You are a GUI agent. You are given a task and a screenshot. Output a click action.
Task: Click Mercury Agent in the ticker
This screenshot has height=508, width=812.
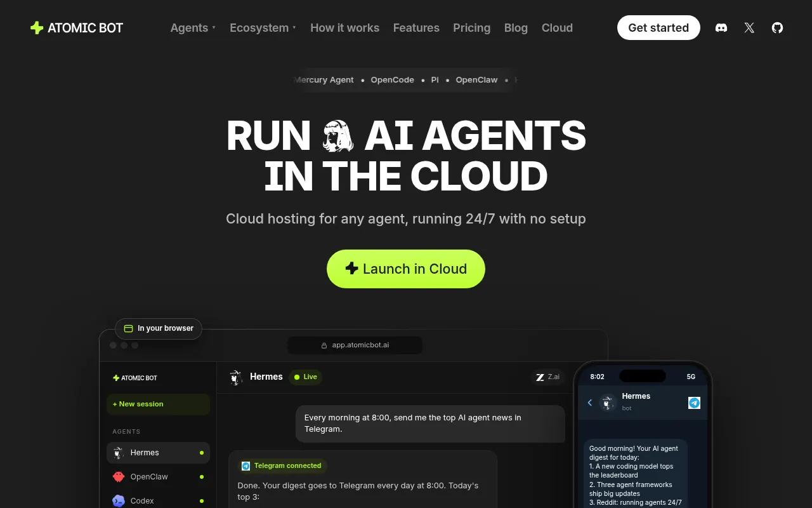(x=324, y=80)
